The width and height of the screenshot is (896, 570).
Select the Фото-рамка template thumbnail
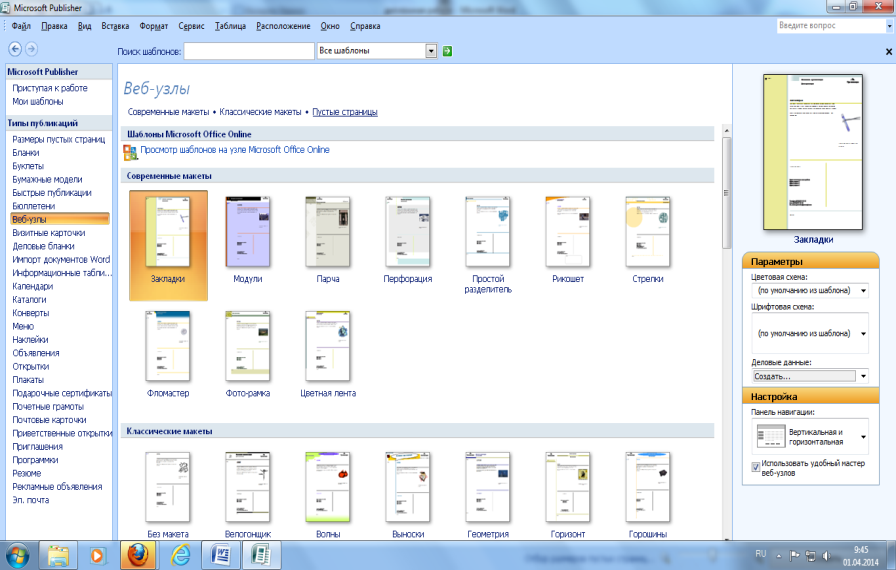coord(248,346)
